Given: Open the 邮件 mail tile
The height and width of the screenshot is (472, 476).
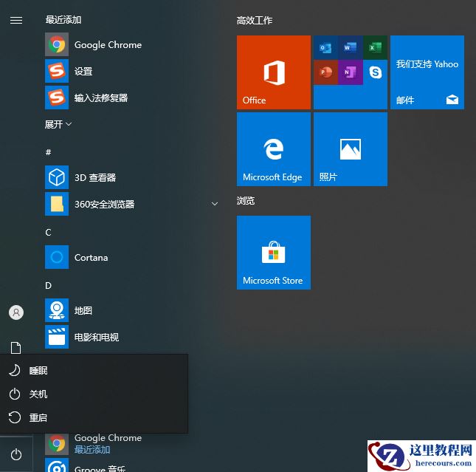Looking at the screenshot, I should [427, 72].
